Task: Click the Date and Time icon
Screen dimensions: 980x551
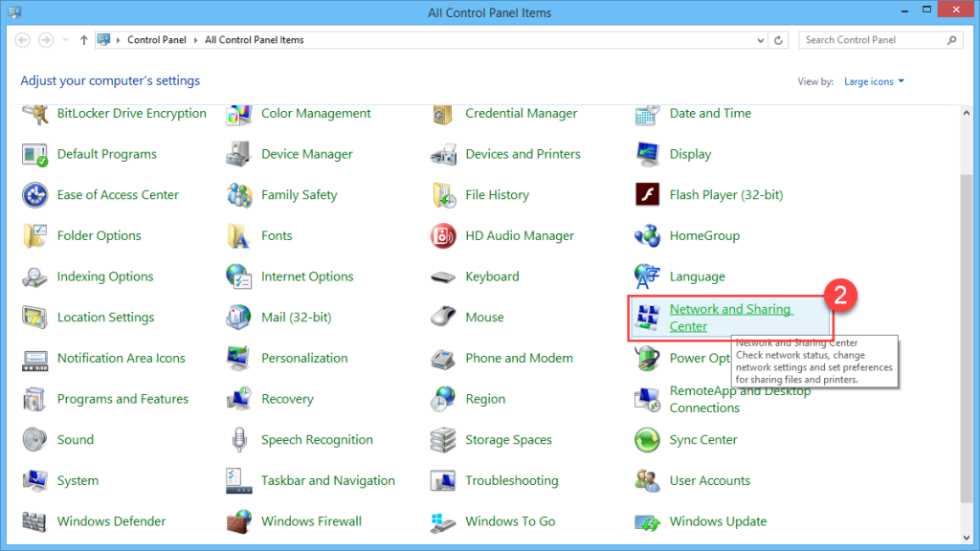Action: [x=647, y=115]
